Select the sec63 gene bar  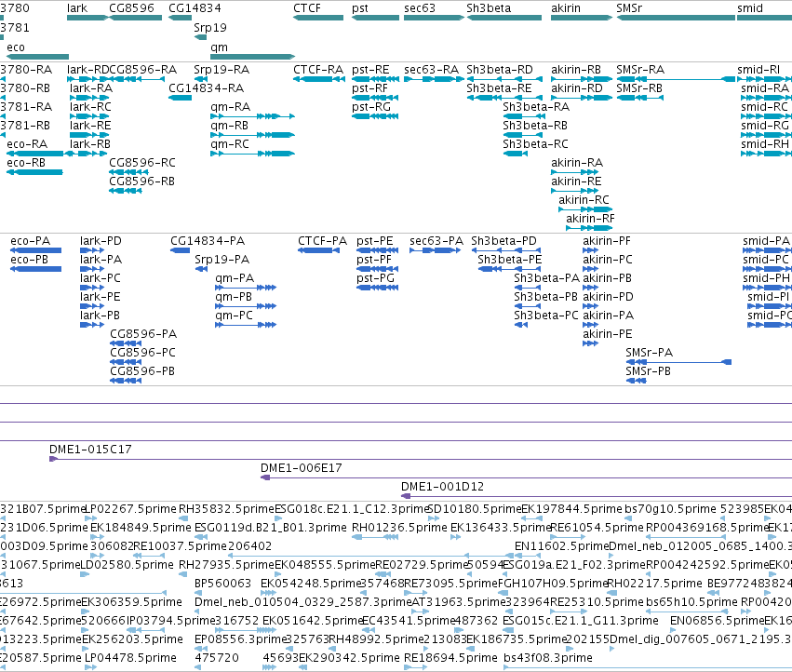coord(434,18)
